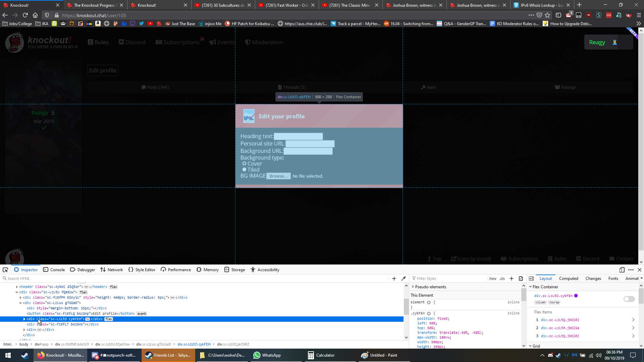
Task: Focus the Filter Styles field
Action: [x=449, y=279]
